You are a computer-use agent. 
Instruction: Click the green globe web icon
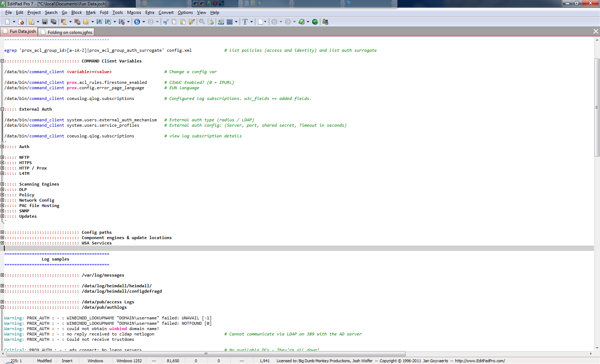(x=315, y=22)
